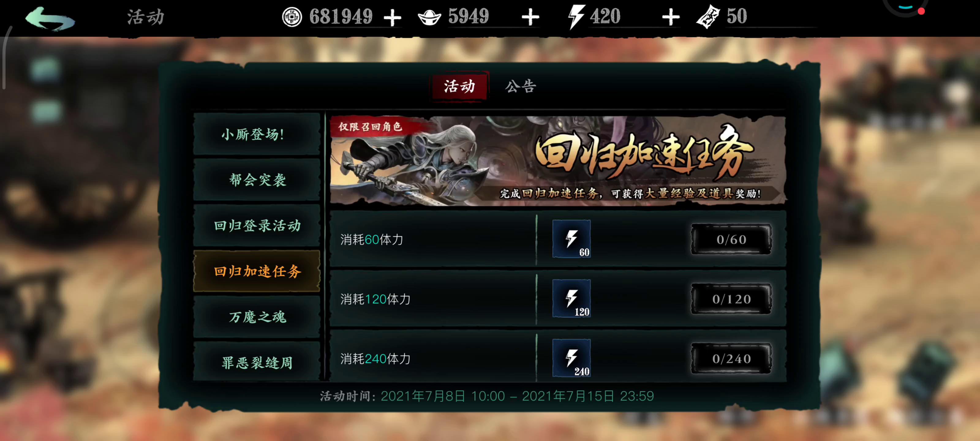980x441 pixels.
Task: Select the 活动 tab
Action: tap(459, 86)
